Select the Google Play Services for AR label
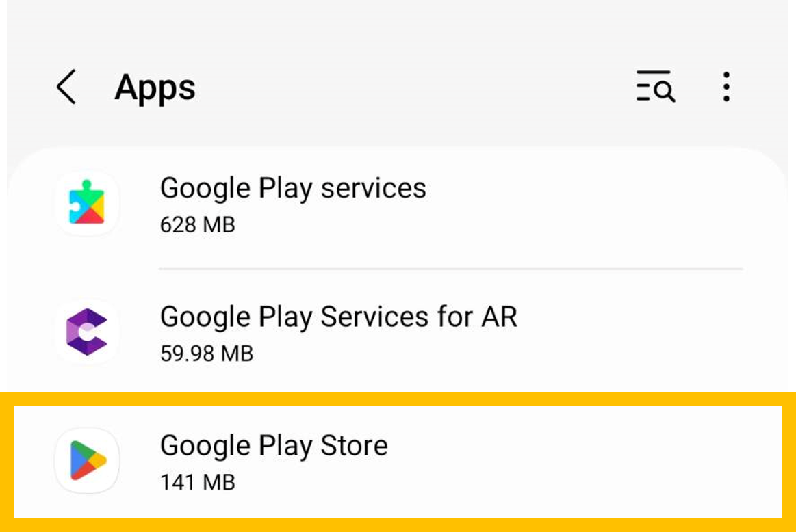 coord(338,317)
